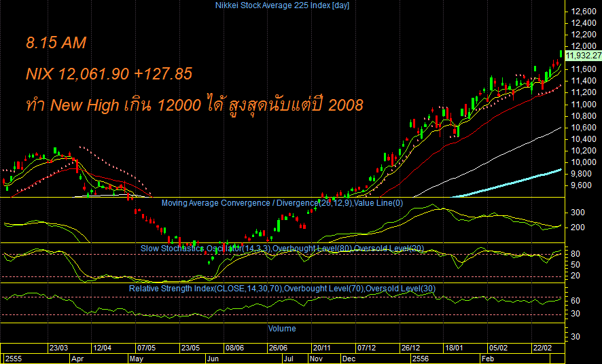Click the 20 value on the Stochastics axis
The width and height of the screenshot is (602, 364).
(x=576, y=276)
